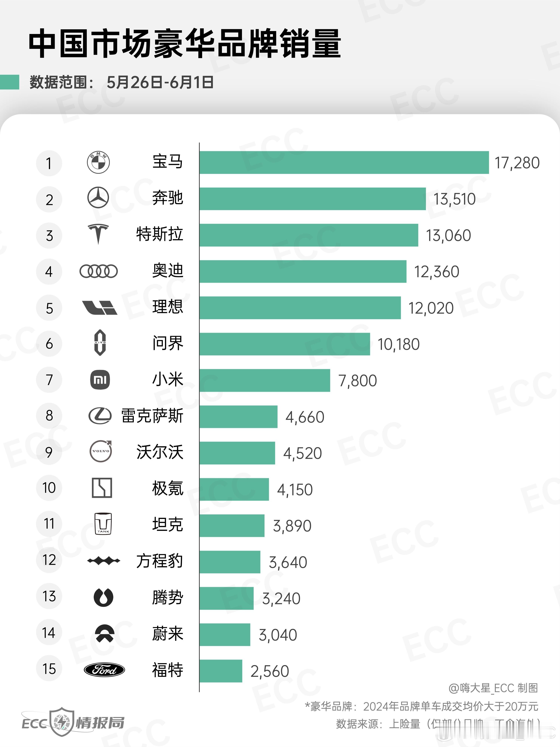Click the Lexus logo
The width and height of the screenshot is (560, 747).
100,416
